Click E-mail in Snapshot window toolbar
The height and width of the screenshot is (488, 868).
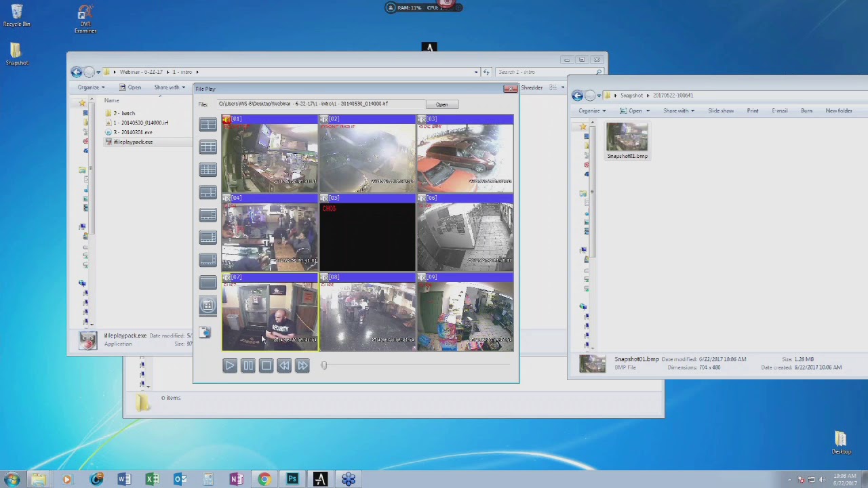pos(779,110)
